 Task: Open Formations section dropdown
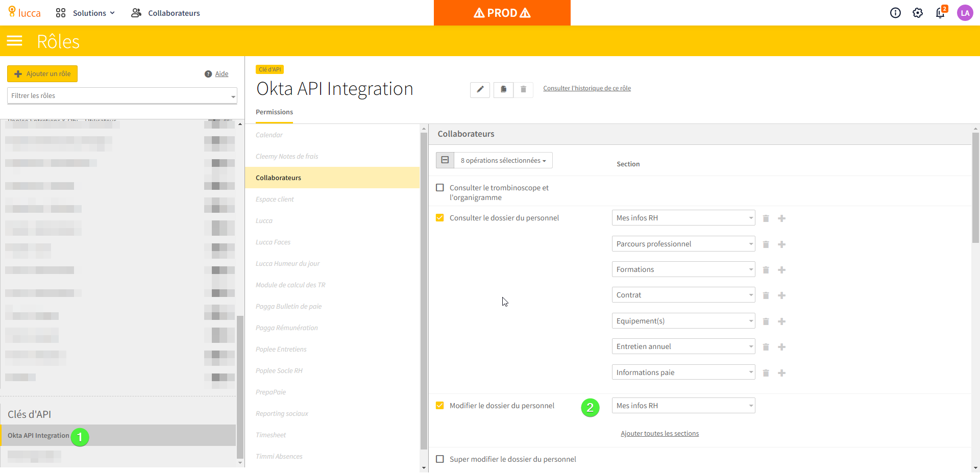click(683, 269)
